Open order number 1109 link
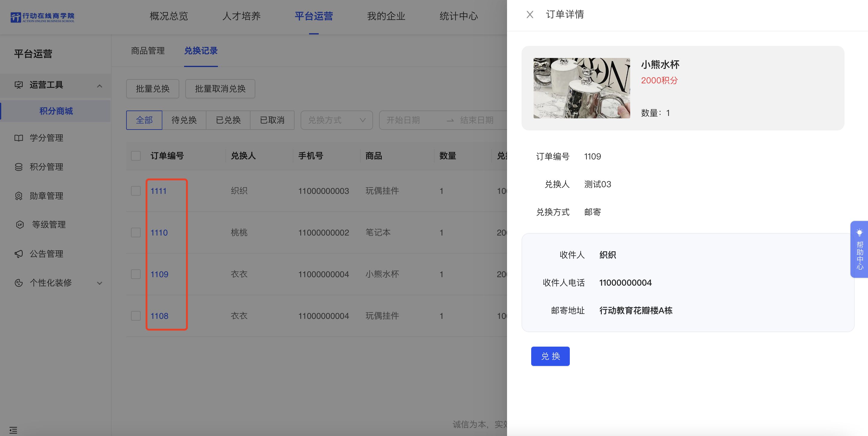This screenshot has height=436, width=868. [159, 274]
